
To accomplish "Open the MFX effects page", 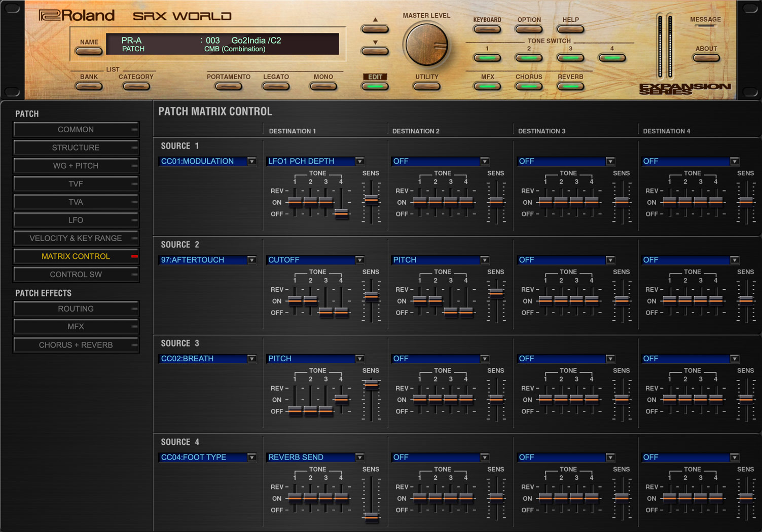I will pyautogui.click(x=76, y=327).
